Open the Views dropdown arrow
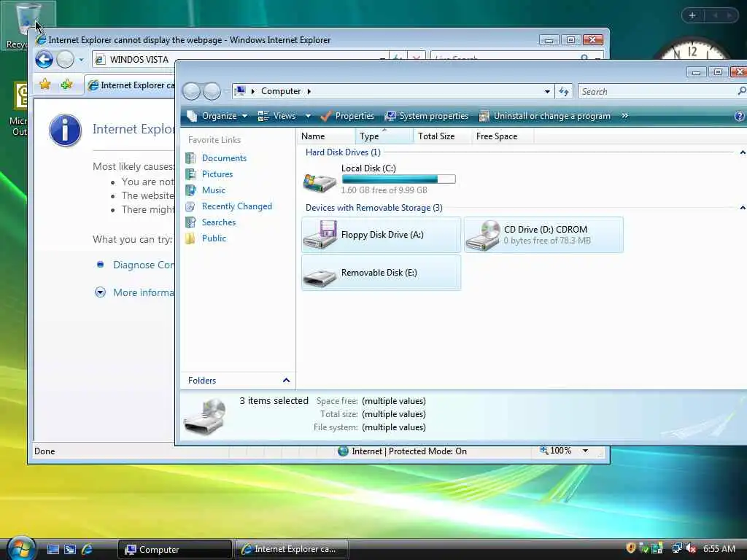The height and width of the screenshot is (560, 747). tap(308, 116)
